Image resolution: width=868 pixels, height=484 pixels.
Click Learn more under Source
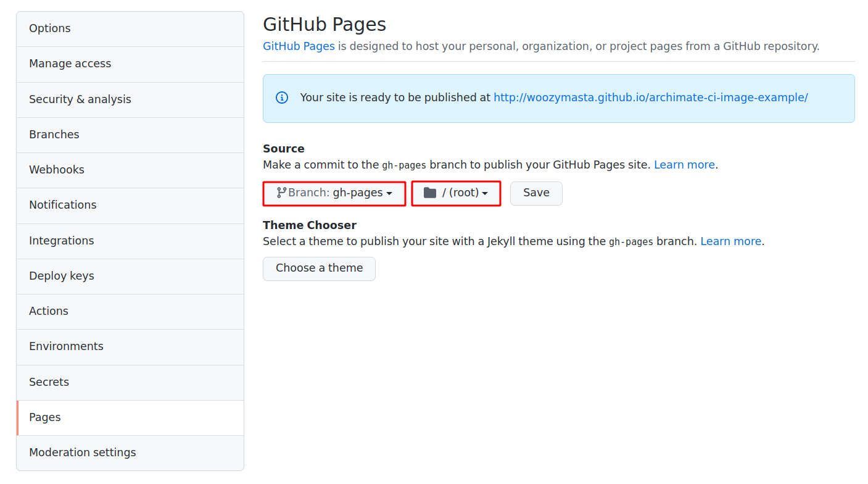[x=684, y=165]
